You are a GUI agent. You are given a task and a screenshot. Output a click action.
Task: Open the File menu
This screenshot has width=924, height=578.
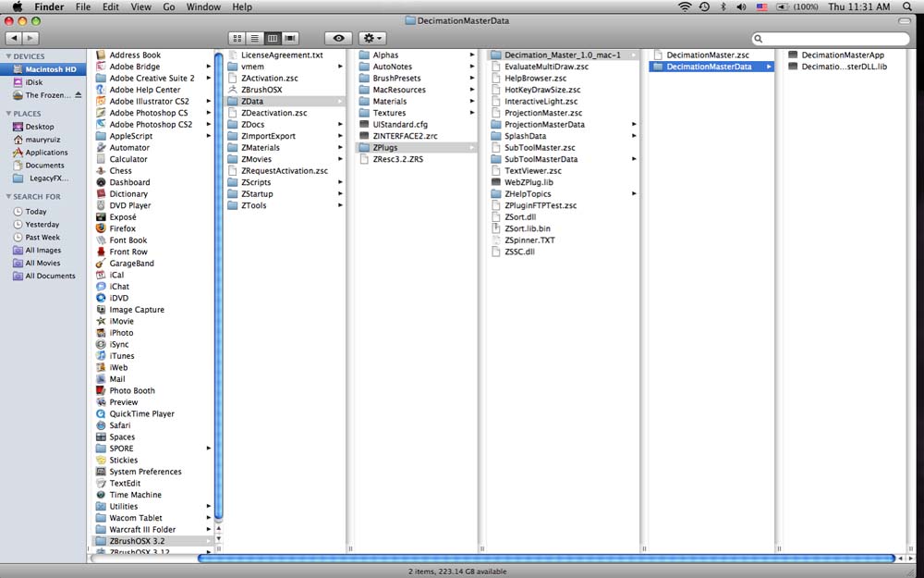coord(83,6)
